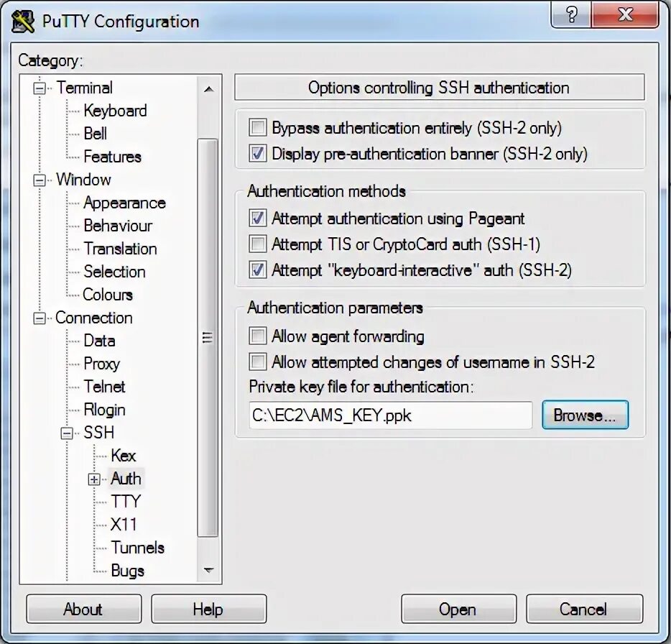Image resolution: width=671 pixels, height=644 pixels.
Task: Click the About button
Action: point(83,609)
